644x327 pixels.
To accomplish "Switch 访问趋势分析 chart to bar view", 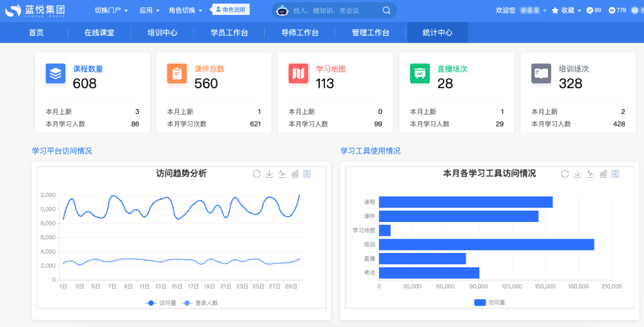I will point(295,174).
